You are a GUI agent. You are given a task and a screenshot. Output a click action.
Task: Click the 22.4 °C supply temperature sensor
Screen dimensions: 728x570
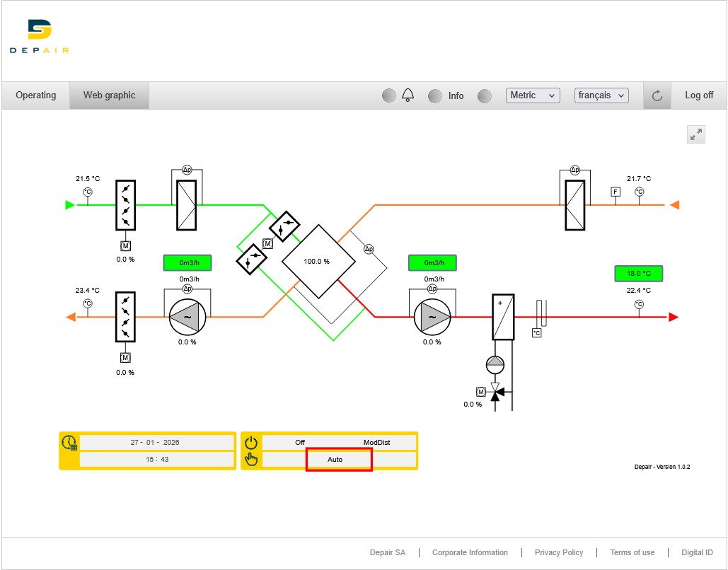(x=640, y=305)
